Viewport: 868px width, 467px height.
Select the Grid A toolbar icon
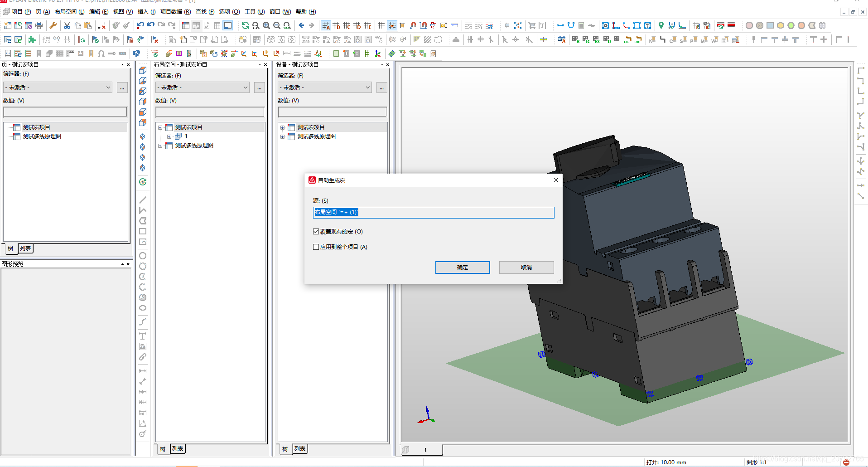point(326,25)
